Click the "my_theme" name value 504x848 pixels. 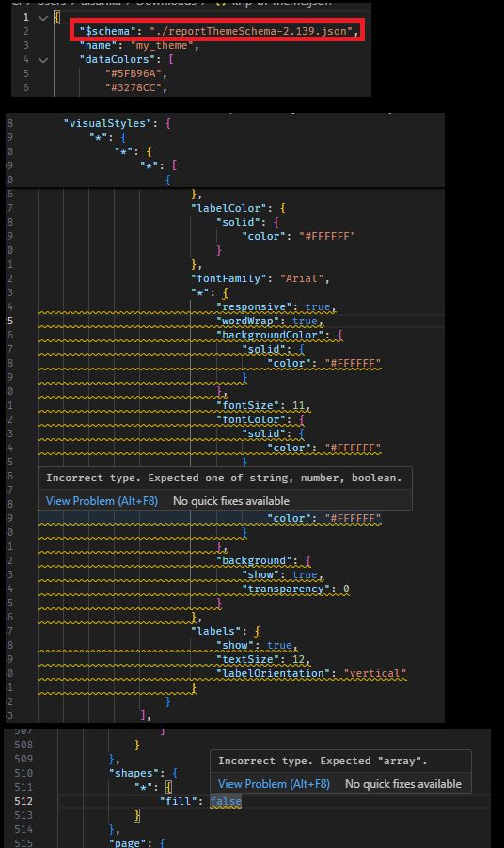(x=163, y=45)
